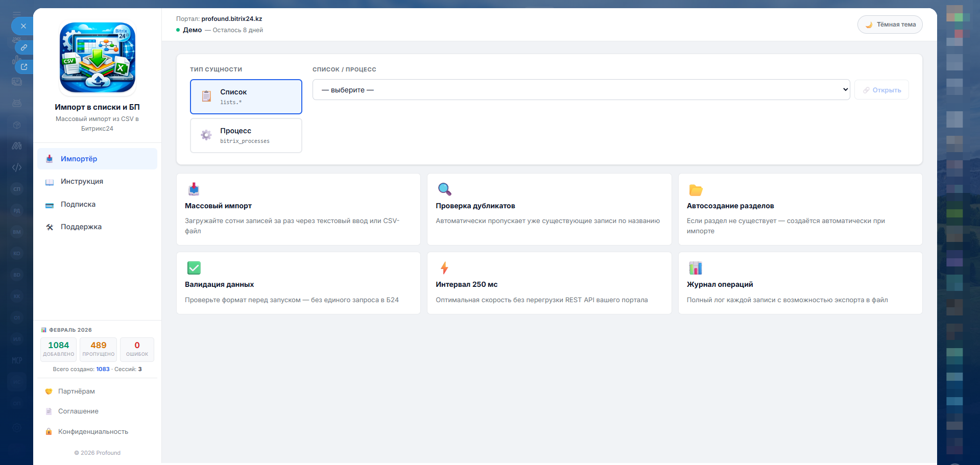The width and height of the screenshot is (980, 465).
Task: Click the app logo image
Action: 98,58
